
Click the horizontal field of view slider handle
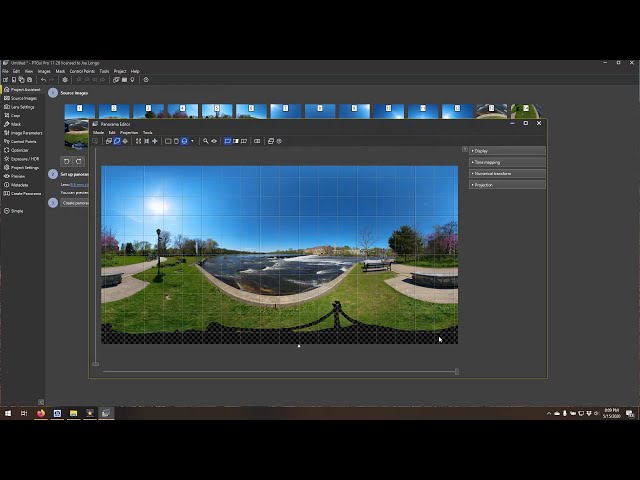tap(457, 371)
